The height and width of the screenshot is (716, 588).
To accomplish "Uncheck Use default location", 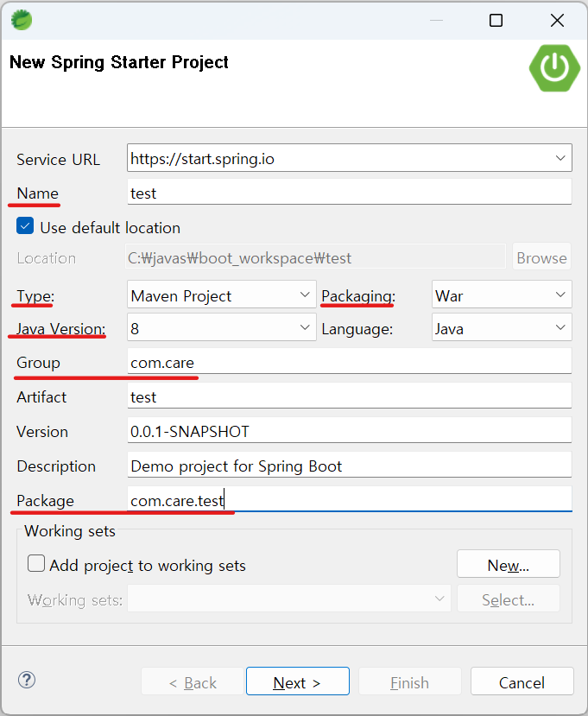I will [x=25, y=226].
